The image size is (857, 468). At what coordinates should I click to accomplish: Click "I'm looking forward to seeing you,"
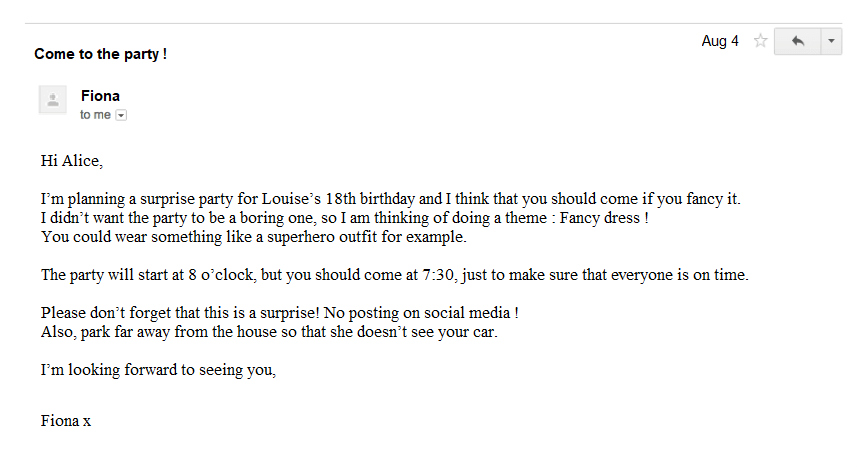pos(158,370)
